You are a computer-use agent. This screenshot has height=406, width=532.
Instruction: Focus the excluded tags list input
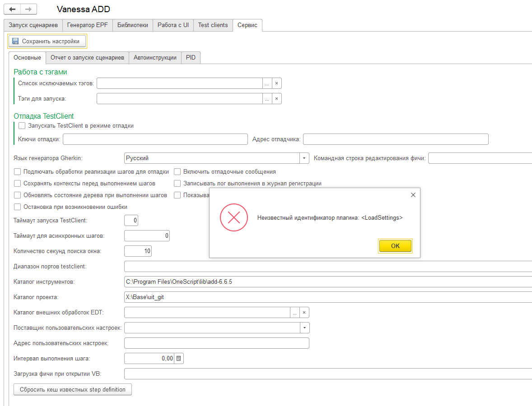coord(179,83)
